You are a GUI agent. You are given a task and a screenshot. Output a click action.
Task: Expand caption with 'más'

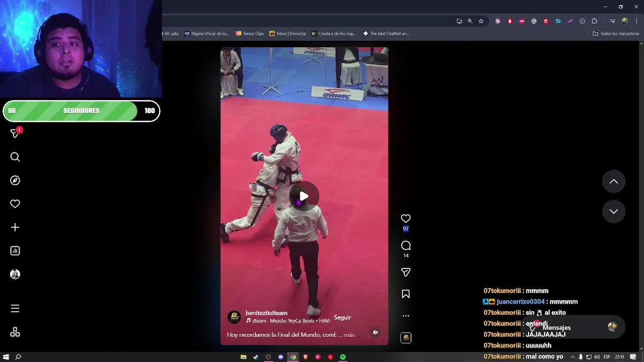pyautogui.click(x=349, y=335)
